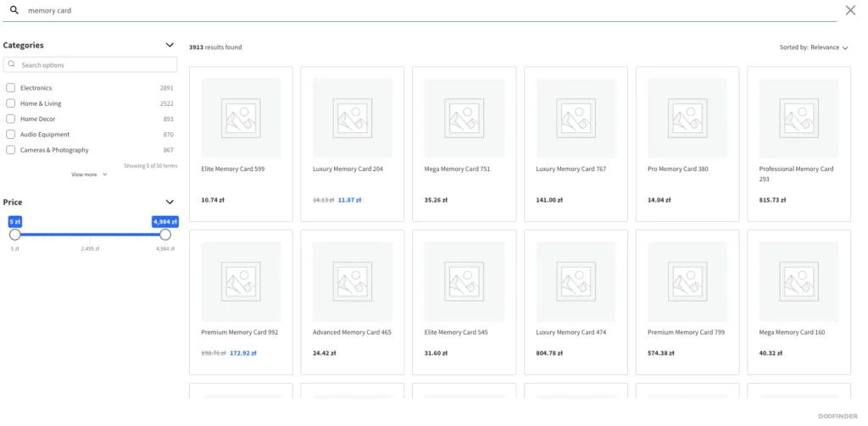Image resolution: width=868 pixels, height=426 pixels.
Task: Click the 35.26 zł price
Action: click(436, 200)
